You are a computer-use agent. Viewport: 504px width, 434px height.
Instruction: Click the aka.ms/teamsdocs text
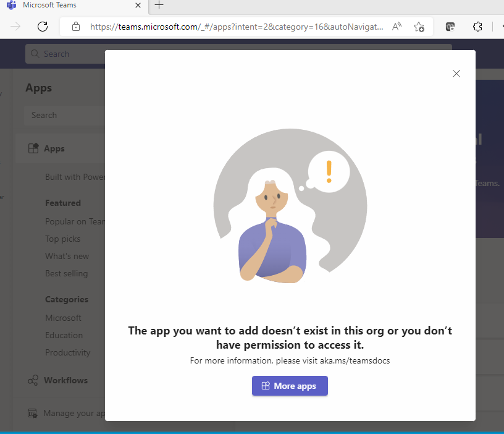355,360
